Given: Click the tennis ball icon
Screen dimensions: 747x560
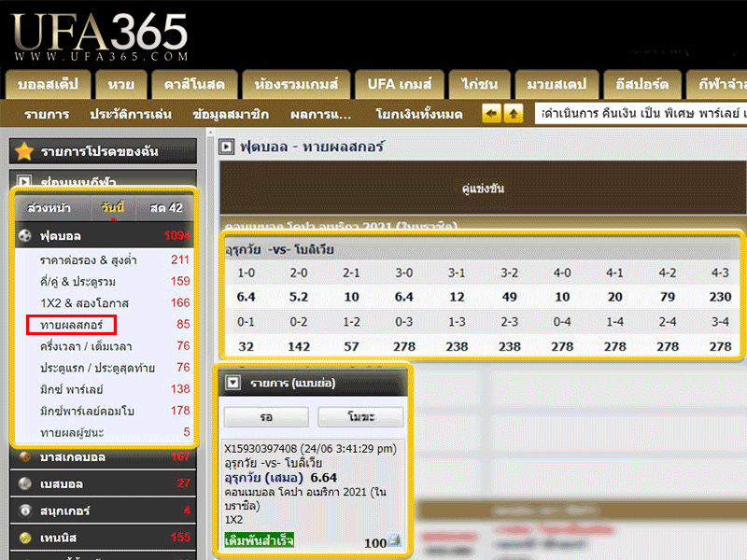Looking at the screenshot, I should [x=25, y=538].
